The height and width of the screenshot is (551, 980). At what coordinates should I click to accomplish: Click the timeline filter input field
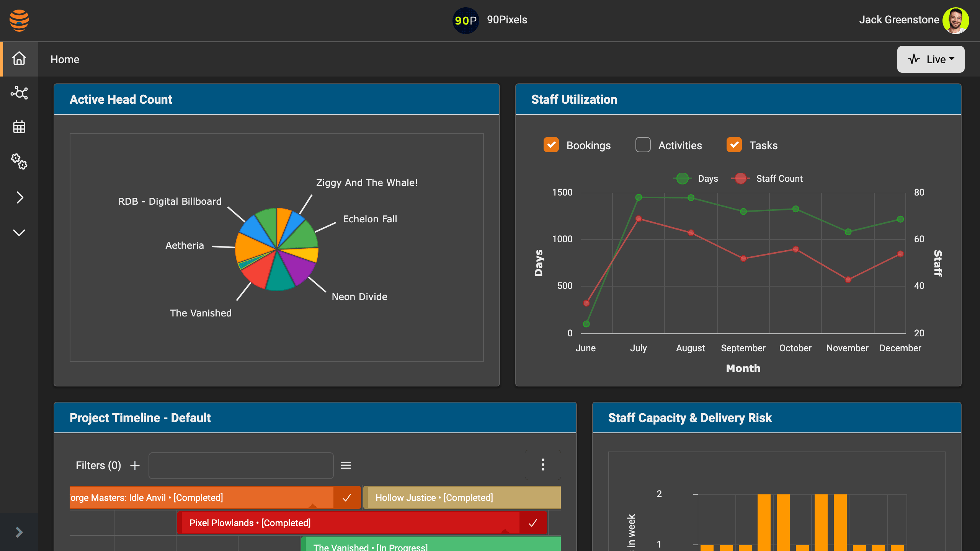pos(241,466)
